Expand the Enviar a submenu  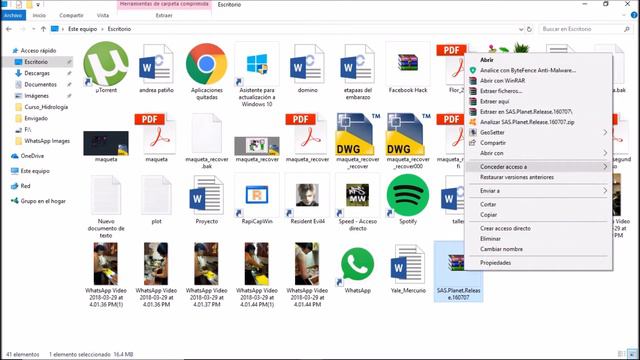point(538,191)
